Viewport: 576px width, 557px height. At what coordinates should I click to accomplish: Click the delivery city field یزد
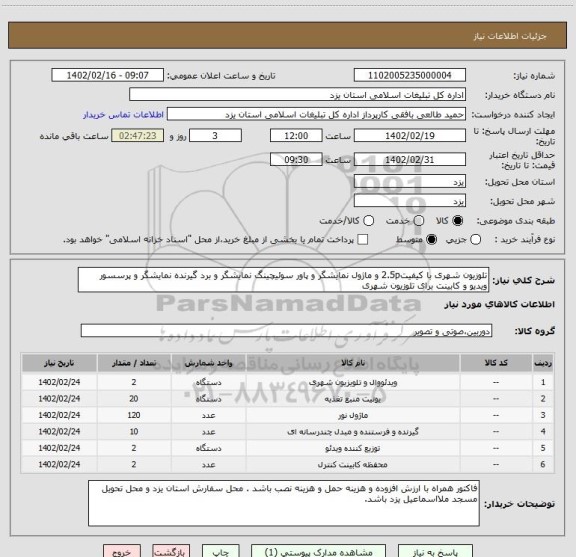[410, 201]
